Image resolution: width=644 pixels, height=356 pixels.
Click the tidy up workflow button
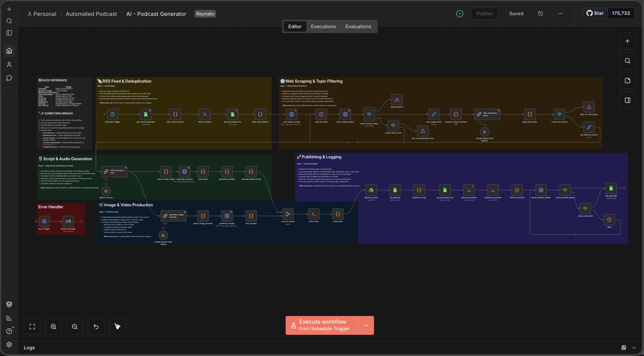coord(118,327)
